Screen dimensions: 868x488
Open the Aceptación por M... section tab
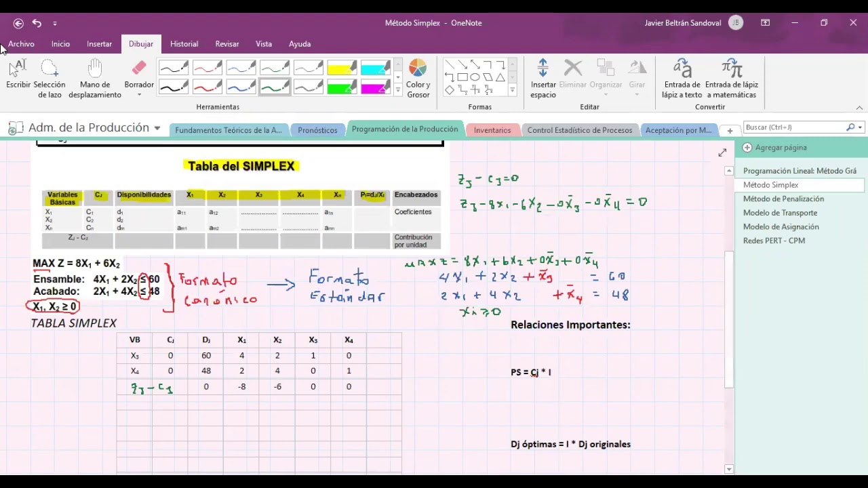point(678,130)
